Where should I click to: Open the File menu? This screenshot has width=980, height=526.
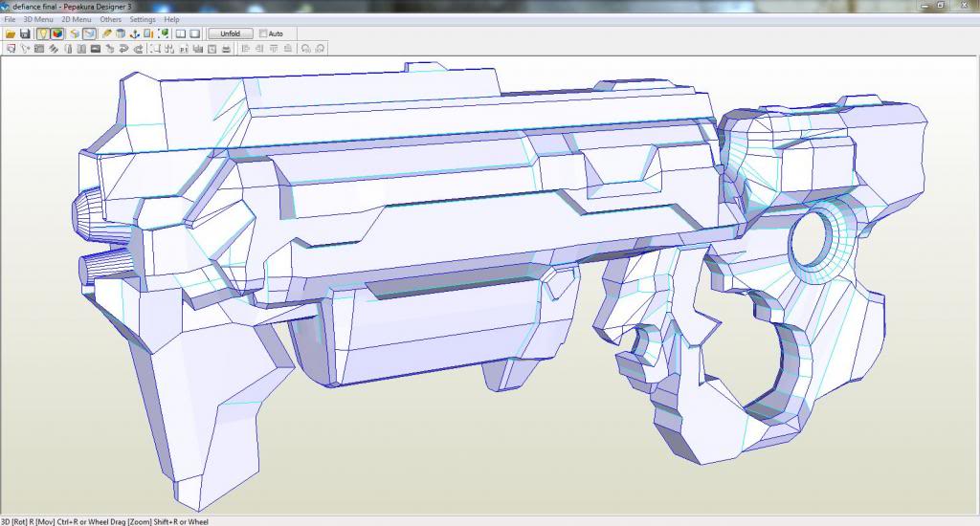[10, 19]
